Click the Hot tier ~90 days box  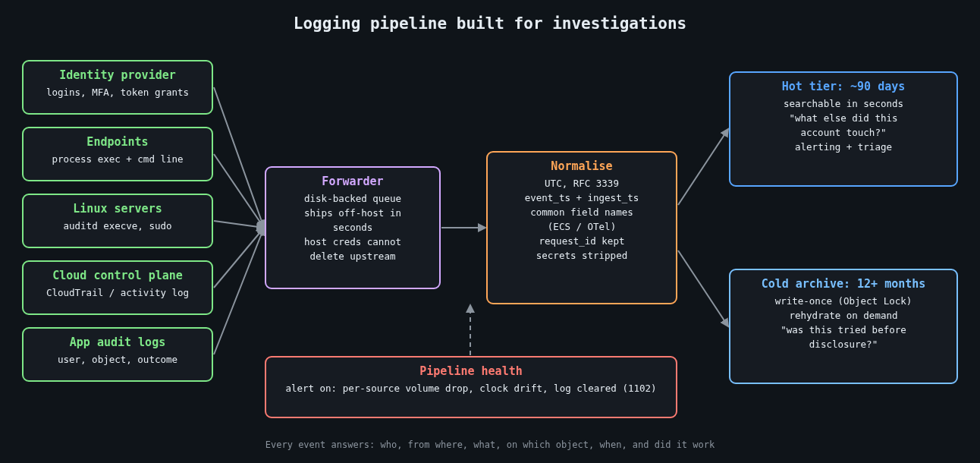[843, 129]
